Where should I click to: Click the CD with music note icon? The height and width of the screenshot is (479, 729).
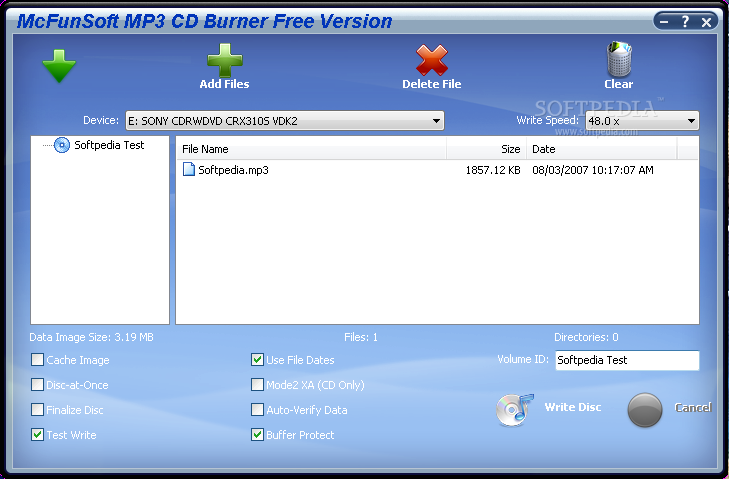point(514,410)
